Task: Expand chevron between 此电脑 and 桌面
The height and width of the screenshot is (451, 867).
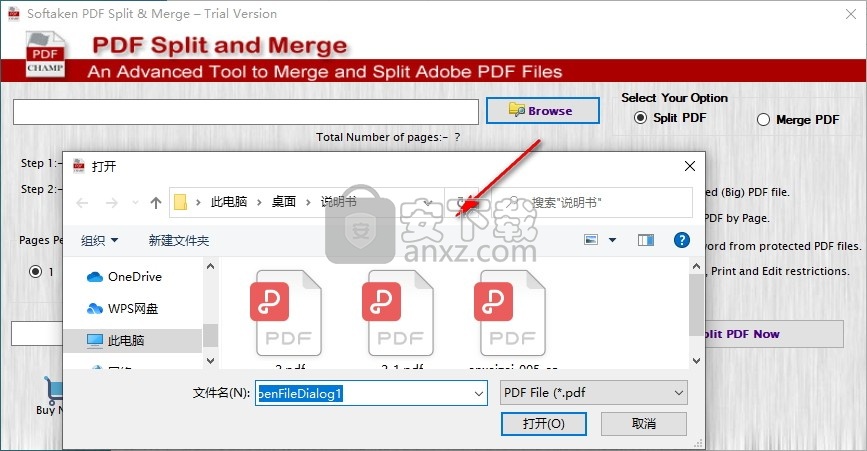Action: coord(259,202)
